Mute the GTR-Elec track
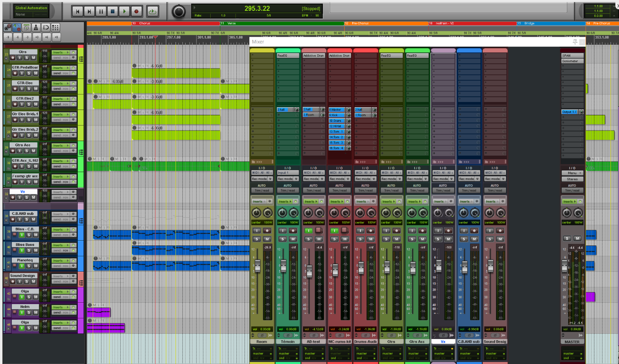The image size is (619, 364). coord(36,89)
